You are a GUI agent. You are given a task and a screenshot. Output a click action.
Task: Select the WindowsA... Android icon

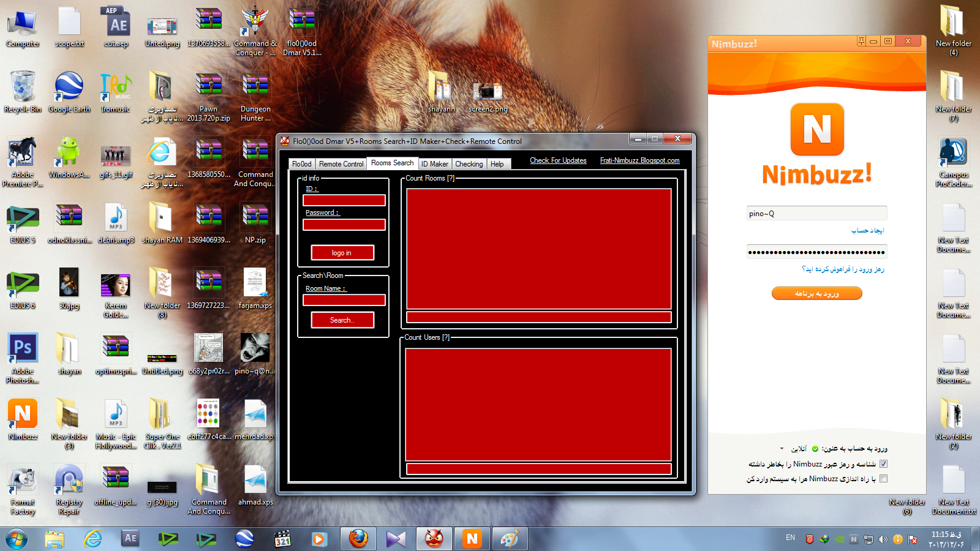(69, 158)
